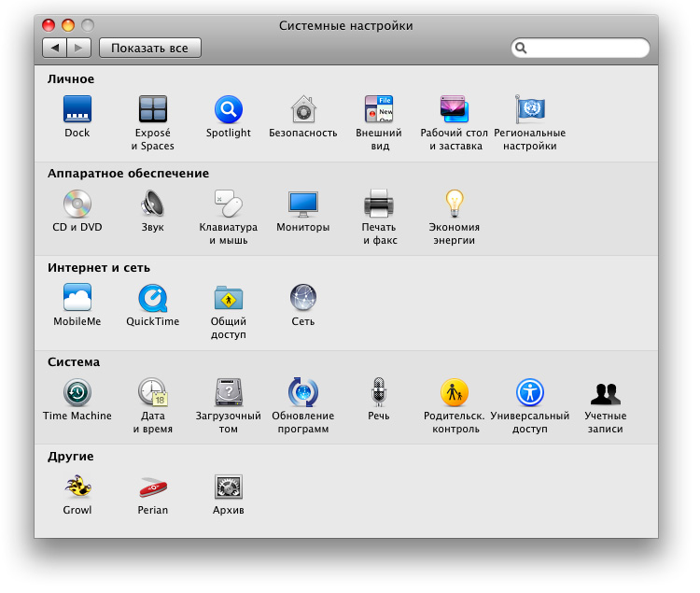The height and width of the screenshot is (593, 700).
Task: Minimize the window with yellow button
Action: pyautogui.click(x=68, y=25)
